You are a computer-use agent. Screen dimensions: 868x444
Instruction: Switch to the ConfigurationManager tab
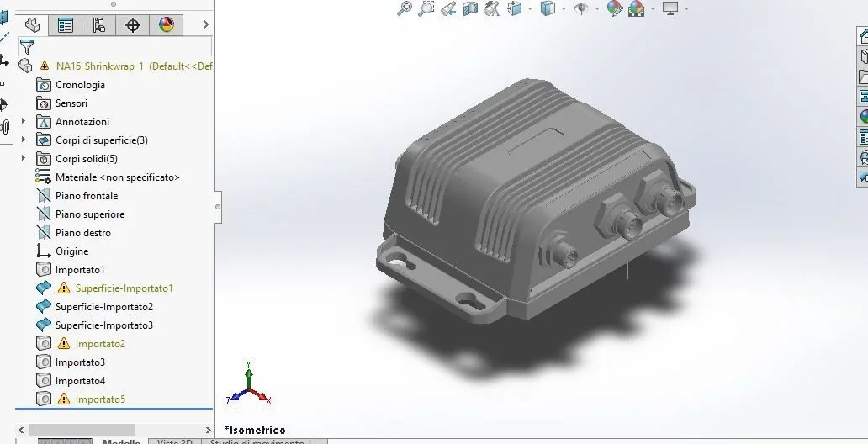point(99,25)
